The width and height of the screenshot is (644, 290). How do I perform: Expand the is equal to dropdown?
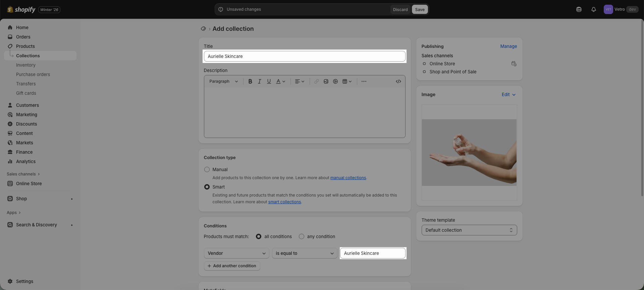pyautogui.click(x=304, y=253)
